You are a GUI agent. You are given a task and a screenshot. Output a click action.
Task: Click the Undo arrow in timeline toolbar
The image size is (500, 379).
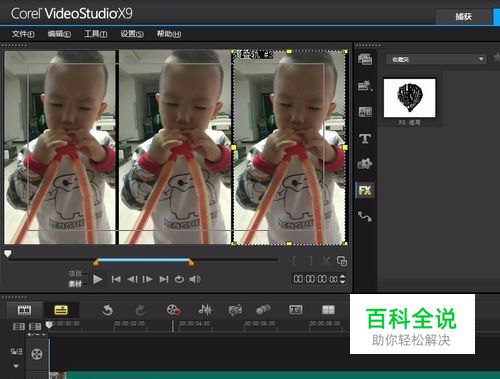107,310
